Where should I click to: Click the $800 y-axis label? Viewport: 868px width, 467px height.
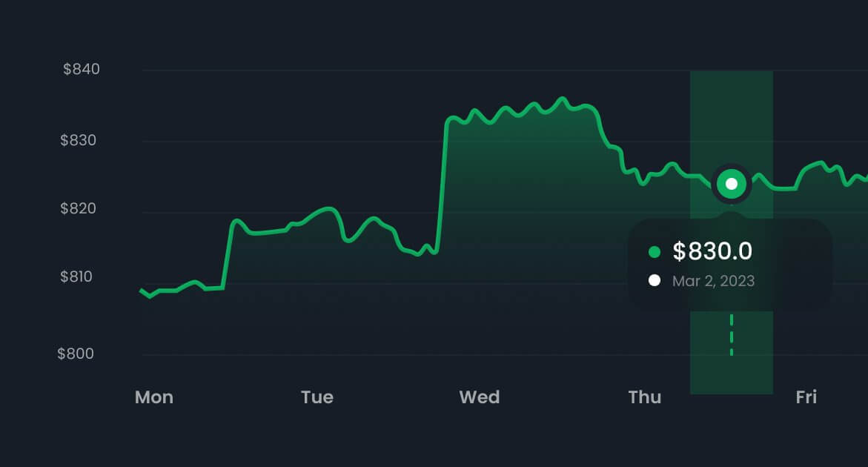click(x=76, y=354)
